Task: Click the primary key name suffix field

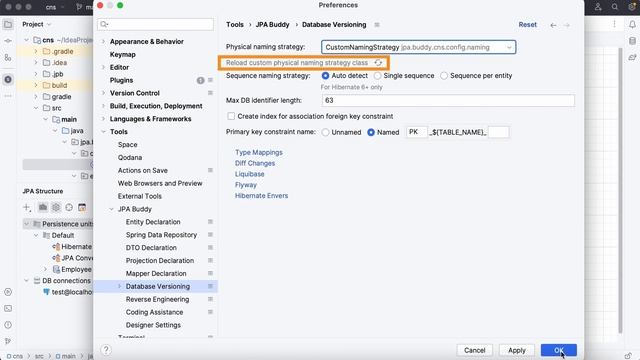Action: click(x=498, y=132)
